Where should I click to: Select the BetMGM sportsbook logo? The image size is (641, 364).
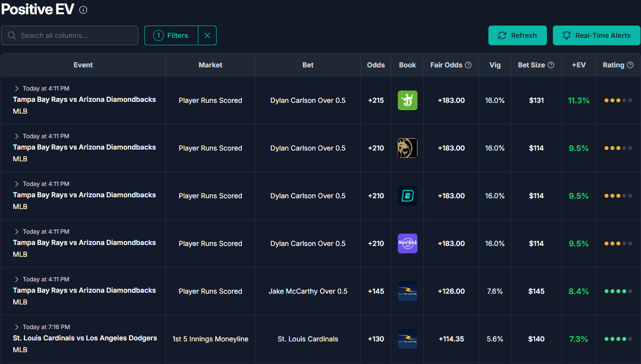tap(407, 148)
